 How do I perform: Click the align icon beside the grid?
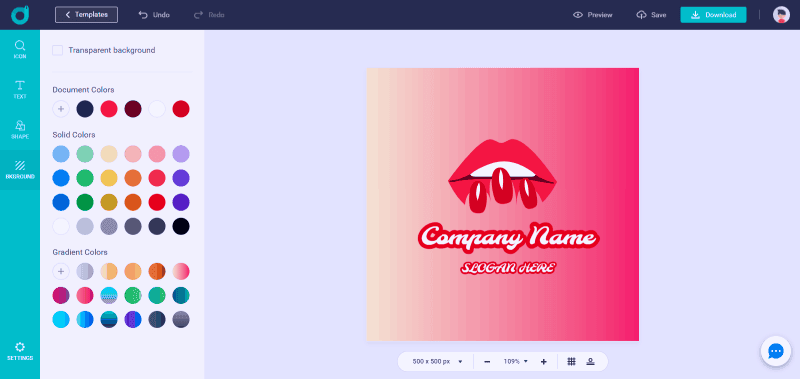tap(590, 362)
